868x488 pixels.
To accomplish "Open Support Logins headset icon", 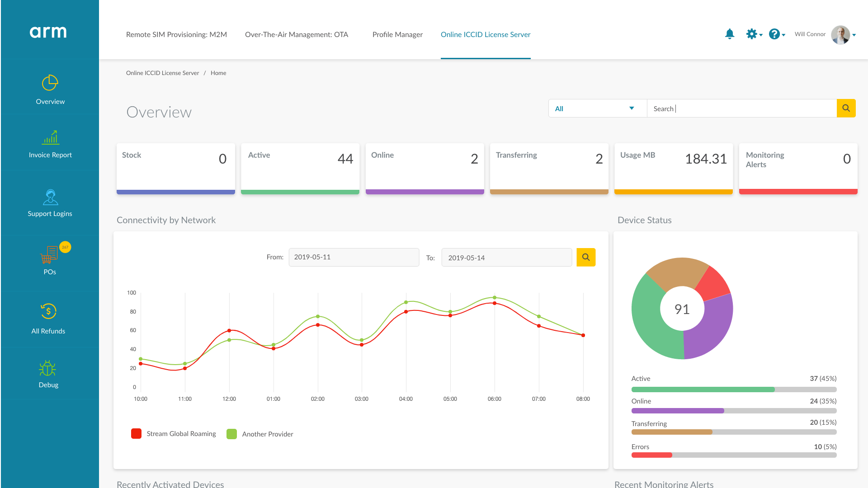I will [50, 197].
